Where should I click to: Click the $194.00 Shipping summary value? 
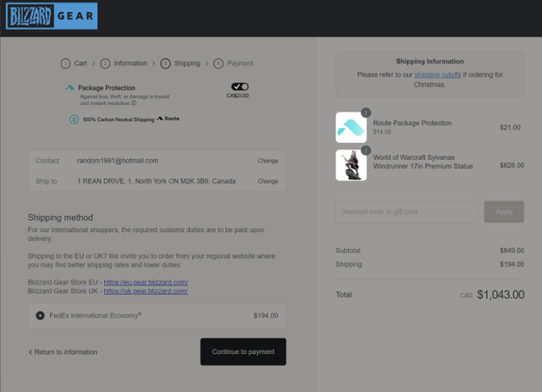point(512,264)
